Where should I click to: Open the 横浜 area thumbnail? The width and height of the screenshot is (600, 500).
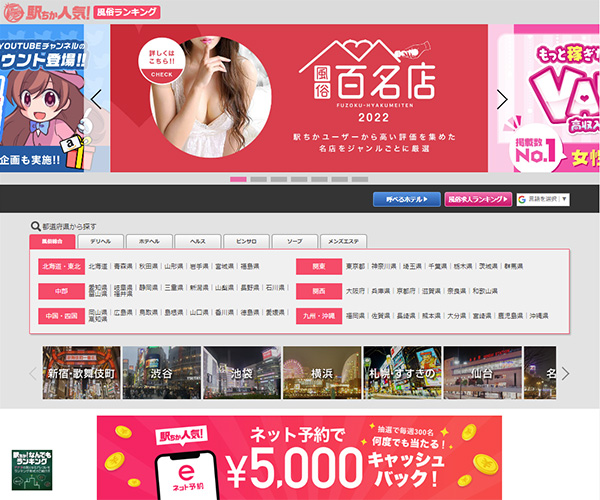tap(322, 373)
